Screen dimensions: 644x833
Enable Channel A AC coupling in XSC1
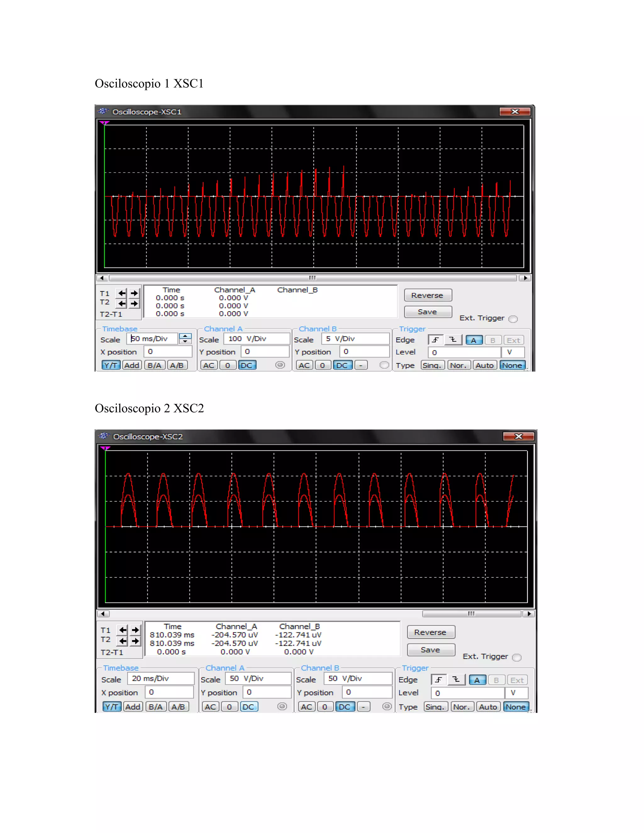point(209,365)
